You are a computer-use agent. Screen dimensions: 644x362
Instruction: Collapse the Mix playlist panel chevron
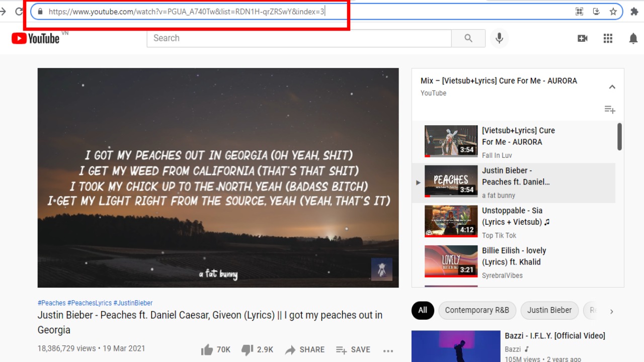(x=612, y=87)
